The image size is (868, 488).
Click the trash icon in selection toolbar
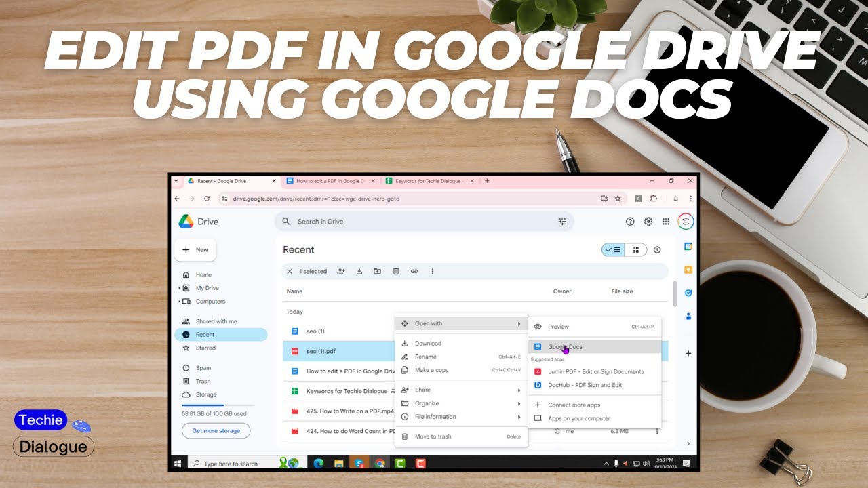396,271
